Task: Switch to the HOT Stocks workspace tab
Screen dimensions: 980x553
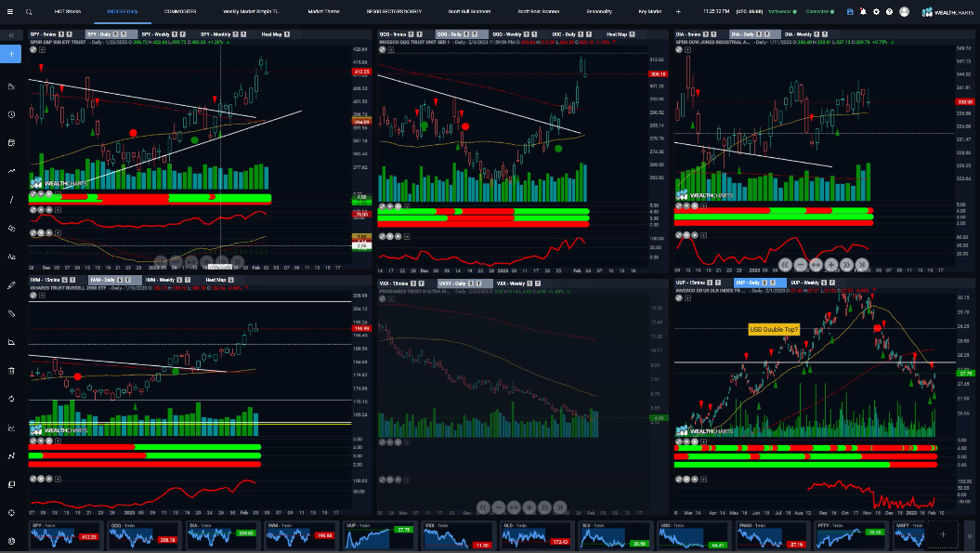Action: pos(68,11)
